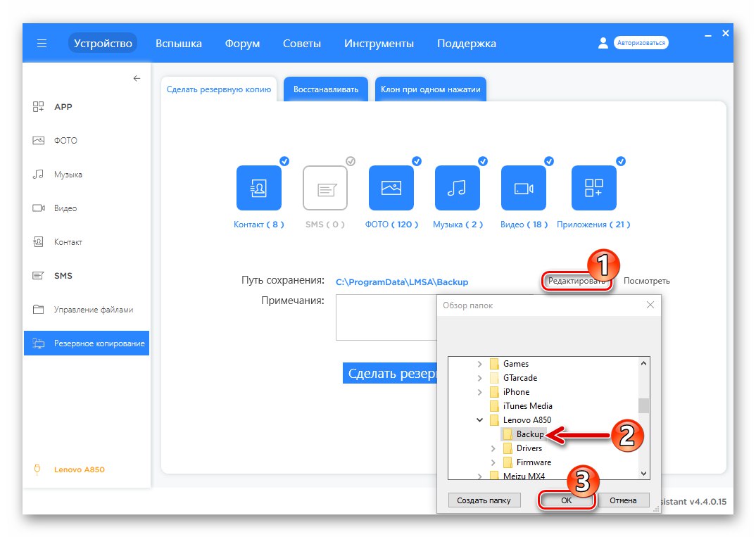
Task: Uncheck the Контакт checkmark
Action: (x=284, y=161)
